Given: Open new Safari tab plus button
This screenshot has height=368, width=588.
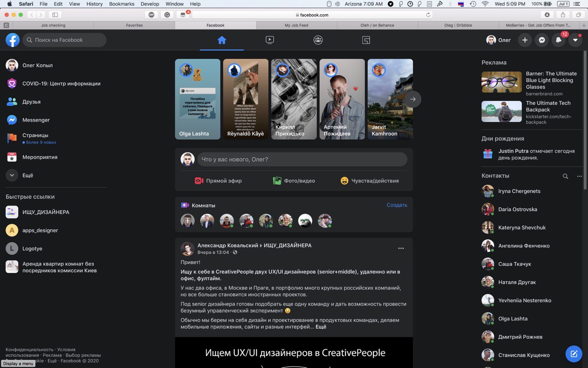Looking at the screenshot, I should [584, 25].
